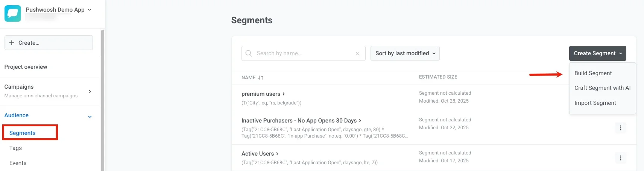Click the Create Segment dropdown button
644x171 pixels.
pos(597,53)
